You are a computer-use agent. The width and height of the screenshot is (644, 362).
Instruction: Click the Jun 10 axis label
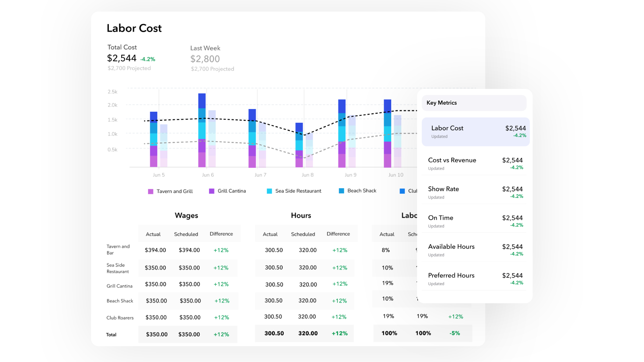tap(396, 175)
